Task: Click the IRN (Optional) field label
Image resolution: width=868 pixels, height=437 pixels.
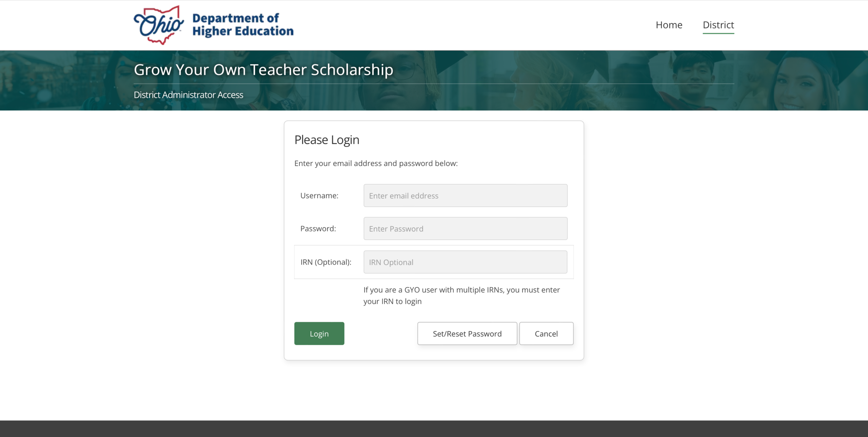Action: coord(326,262)
